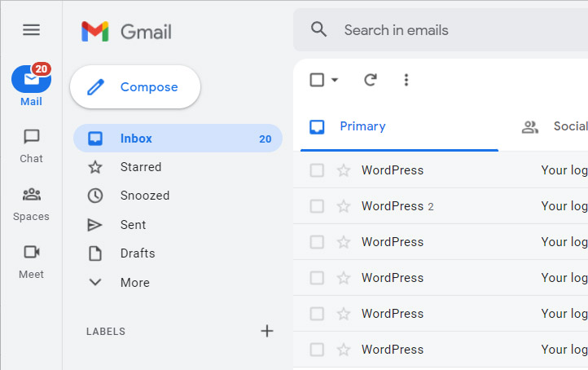
Task: Select the fourth WordPress email checkbox
Action: click(x=317, y=278)
